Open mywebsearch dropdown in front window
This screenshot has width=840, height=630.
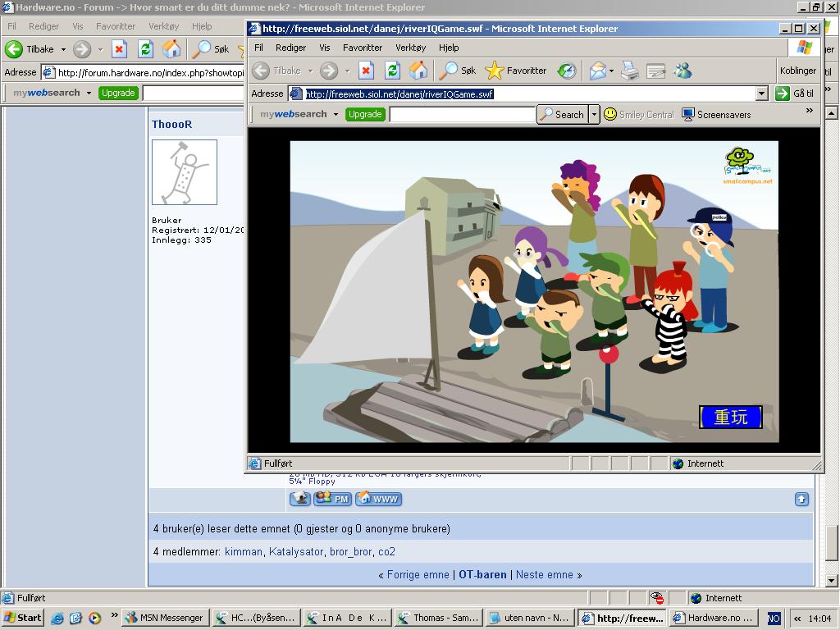tap(336, 114)
